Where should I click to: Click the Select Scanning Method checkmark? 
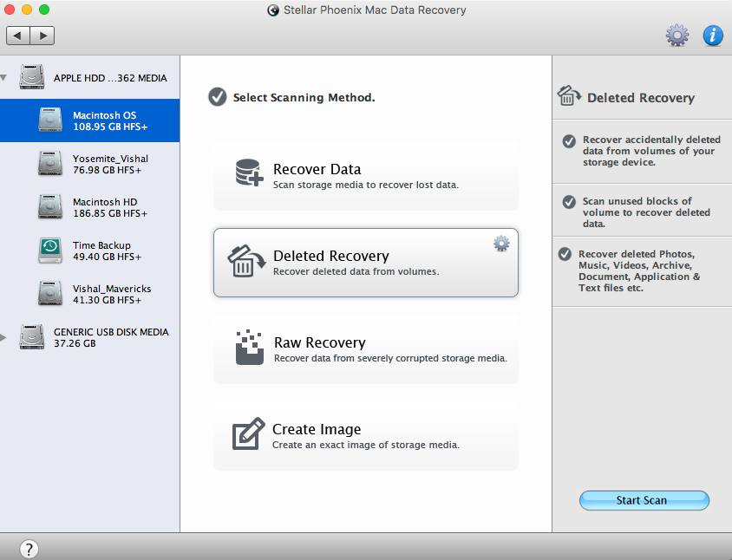tap(217, 97)
